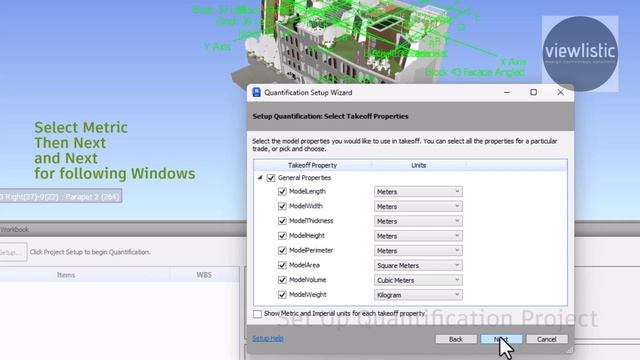
Task: Toggle the ModelWeight checkbox
Action: pyautogui.click(x=282, y=295)
